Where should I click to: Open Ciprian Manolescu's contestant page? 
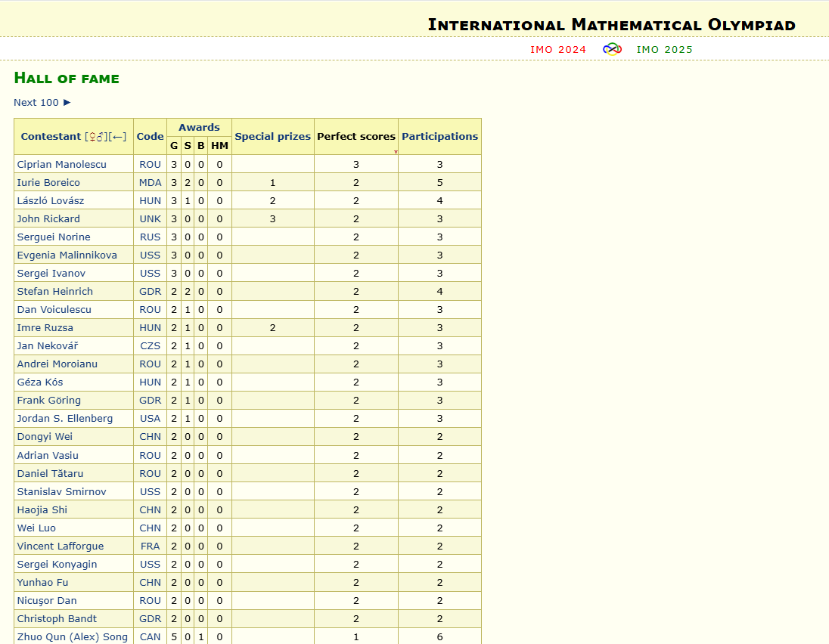[x=61, y=164]
